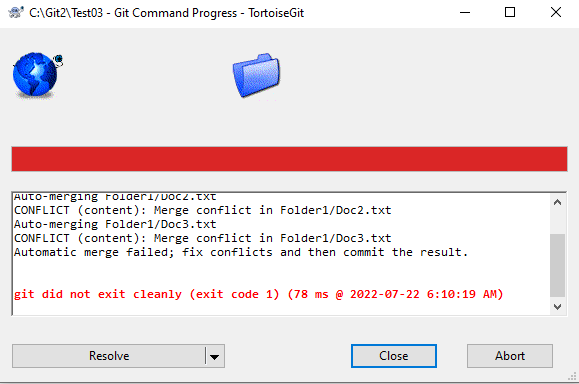Click the TortoiseGit tortoise icon in title bar
The width and height of the screenshot is (579, 384).
point(16,13)
